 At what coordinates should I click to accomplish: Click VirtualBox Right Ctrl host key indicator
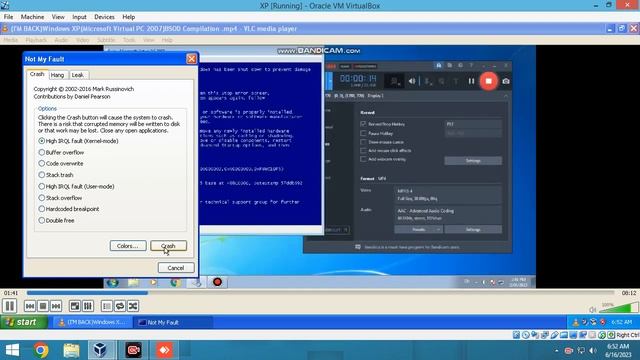(x=628, y=335)
